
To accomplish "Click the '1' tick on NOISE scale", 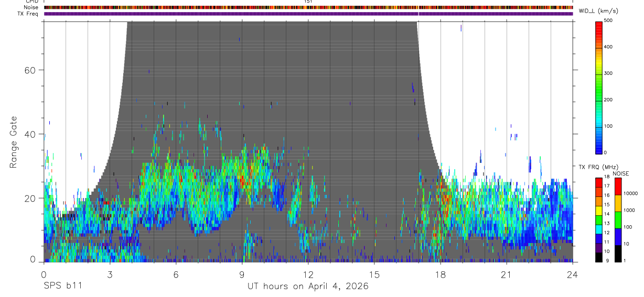I will tap(625, 260).
